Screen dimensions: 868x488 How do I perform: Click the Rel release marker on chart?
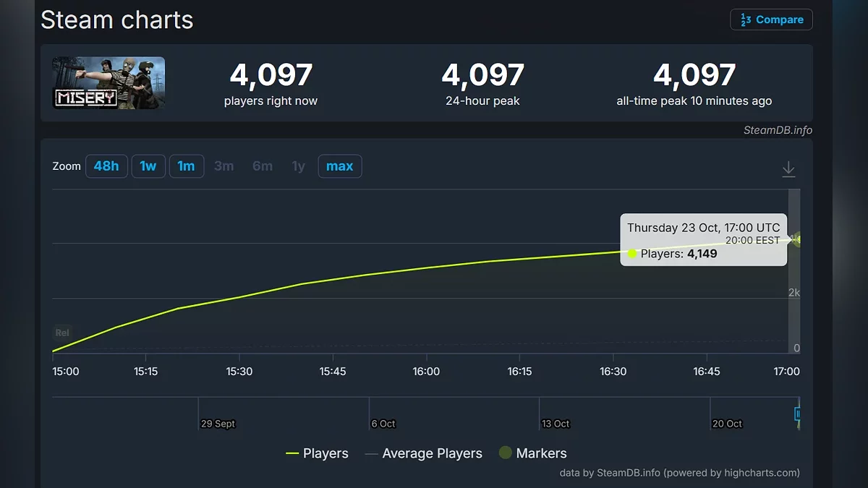pyautogui.click(x=62, y=333)
